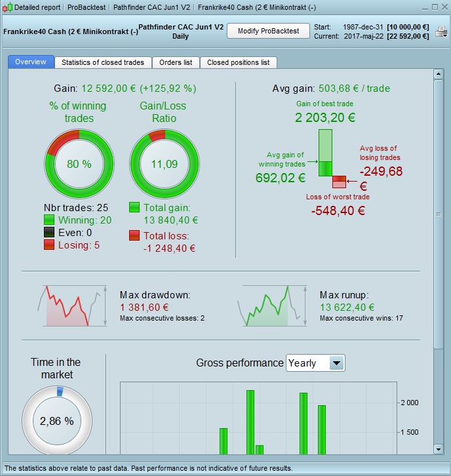Click the Modify ProBacktest button
The width and height of the screenshot is (451, 476).
(268, 31)
